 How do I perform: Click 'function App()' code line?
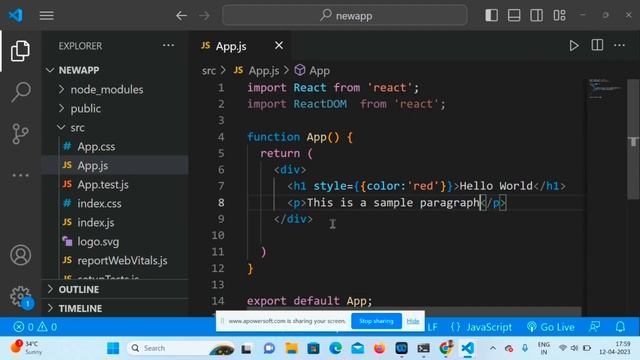tap(300, 137)
